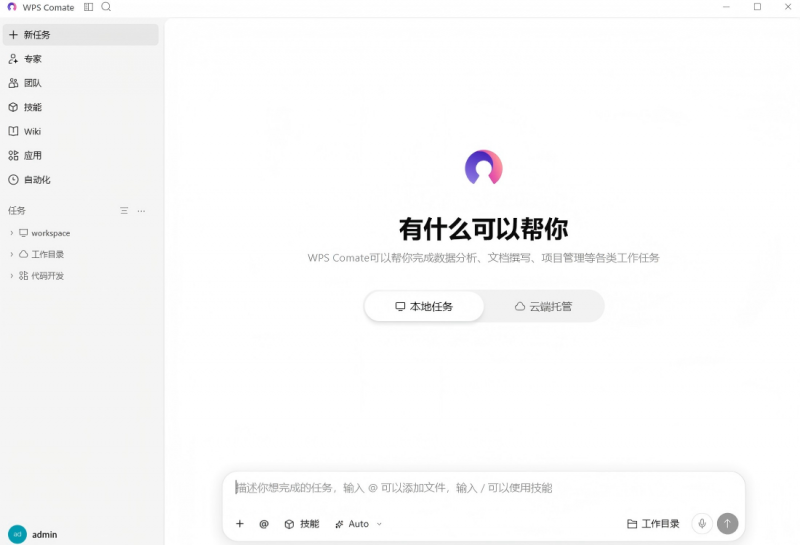Go to the 技能 skills page in sidebar
This screenshot has width=800, height=545.
click(81, 107)
